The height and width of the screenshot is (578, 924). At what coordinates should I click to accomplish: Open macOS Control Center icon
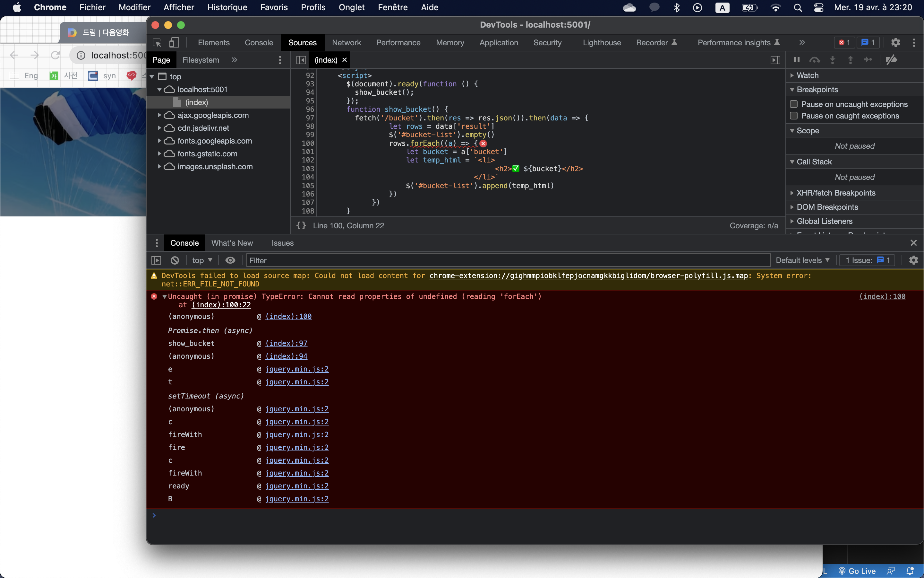[x=819, y=8]
